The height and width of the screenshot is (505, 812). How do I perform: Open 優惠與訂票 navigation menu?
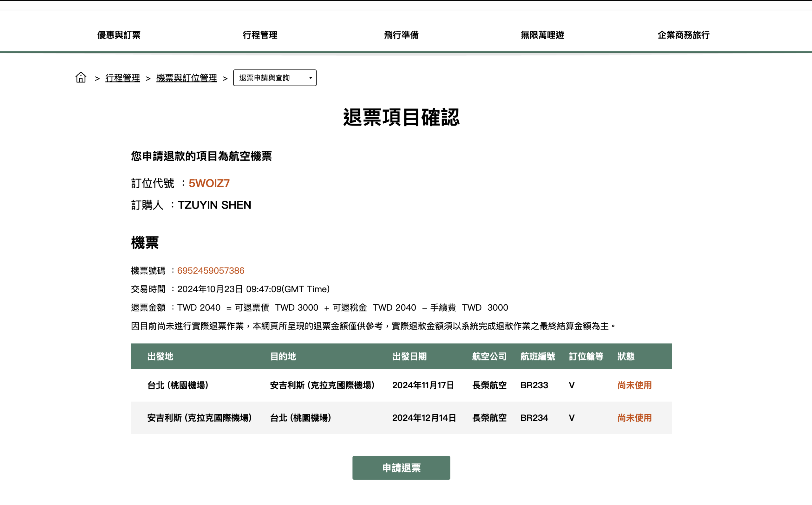click(119, 35)
